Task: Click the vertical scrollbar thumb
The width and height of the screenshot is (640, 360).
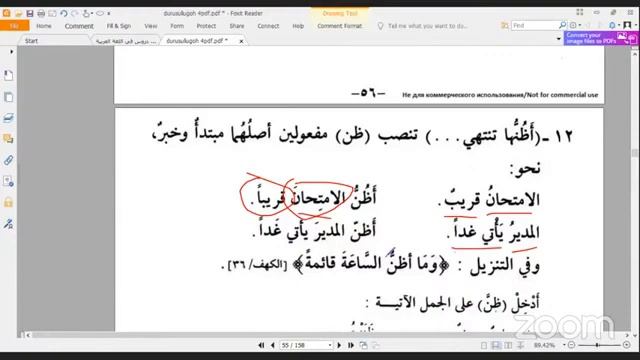Action: [635, 153]
